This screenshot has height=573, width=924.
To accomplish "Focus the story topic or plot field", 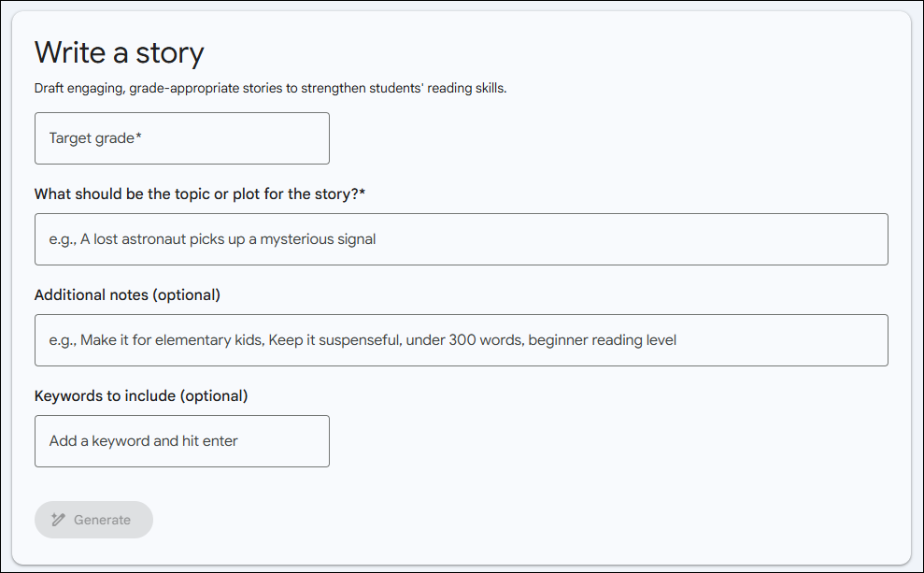I will (x=462, y=239).
